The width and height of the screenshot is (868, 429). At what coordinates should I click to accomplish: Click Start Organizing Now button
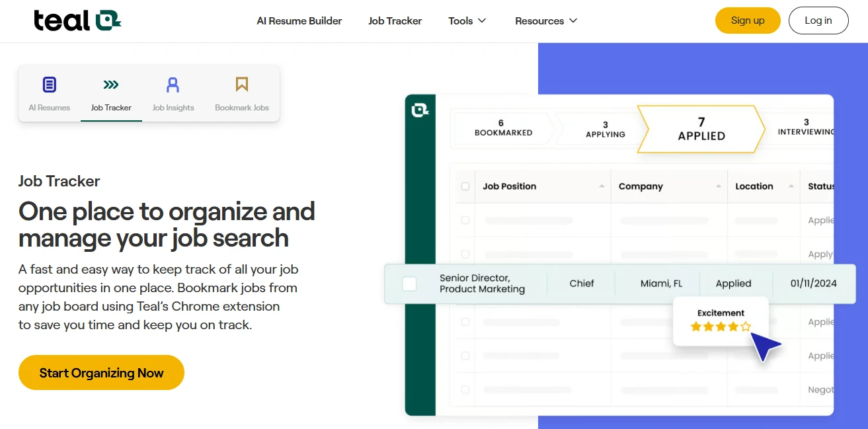pyautogui.click(x=101, y=373)
